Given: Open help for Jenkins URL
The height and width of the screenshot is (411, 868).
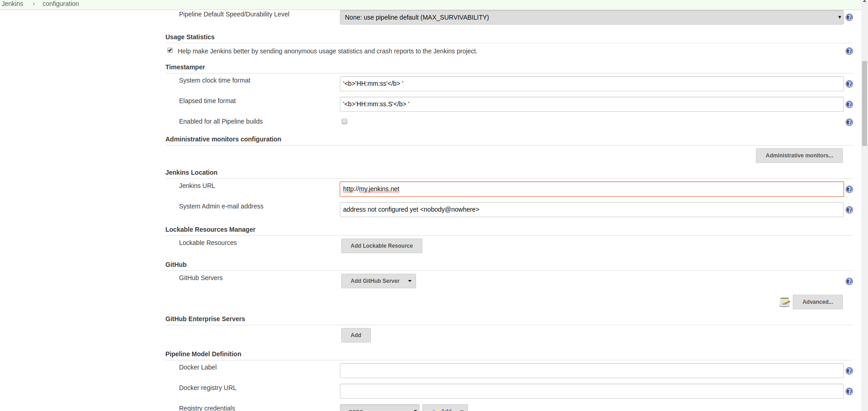Looking at the screenshot, I should coord(849,189).
